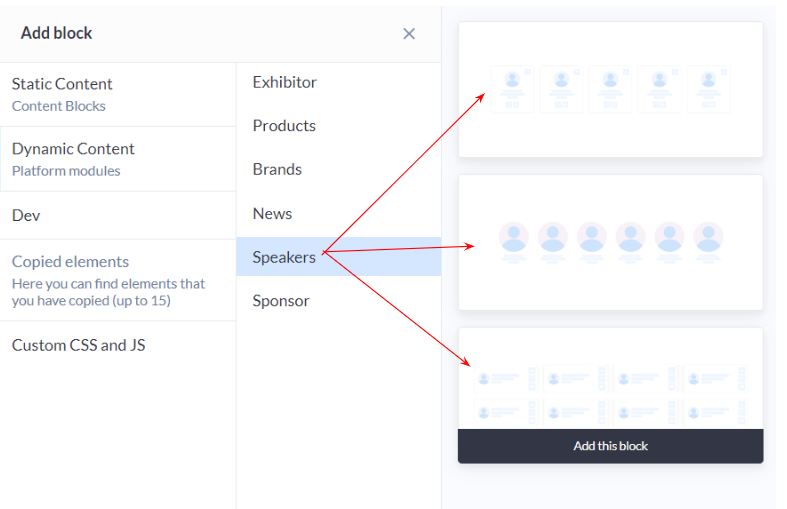
Task: Pick the speaker list rows layout preview
Action: [610, 379]
